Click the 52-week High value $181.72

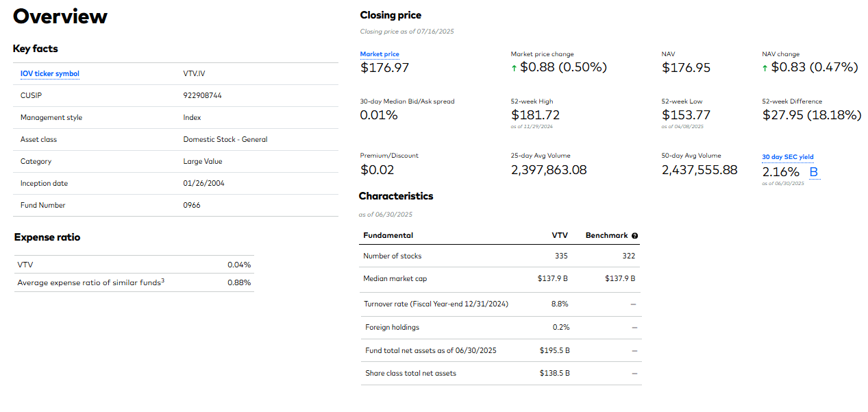pyautogui.click(x=535, y=115)
